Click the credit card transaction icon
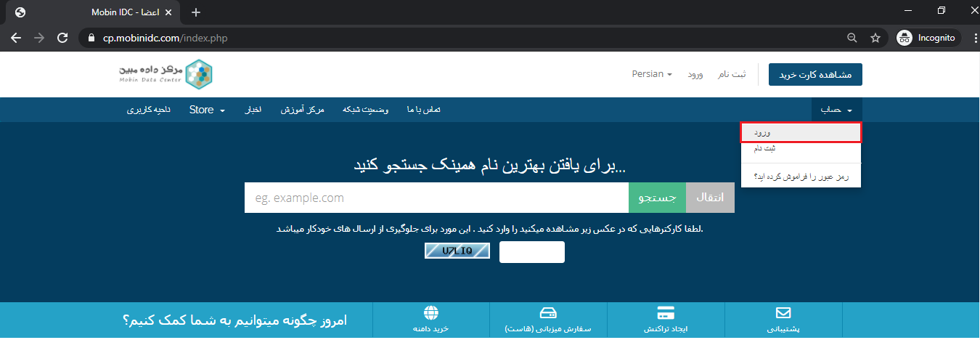This screenshot has height=340, width=980. [x=666, y=313]
